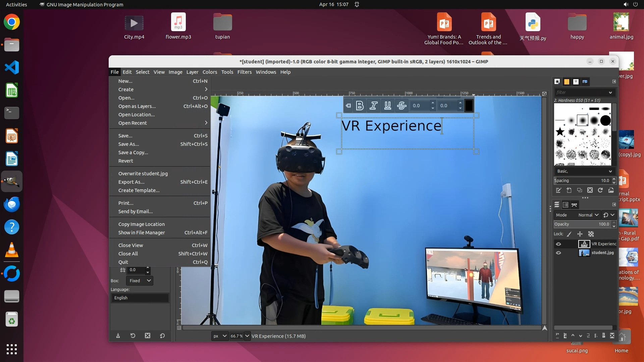Image resolution: width=644 pixels, height=362 pixels.
Task: Toggle italic in text toolbar
Action: [373, 106]
